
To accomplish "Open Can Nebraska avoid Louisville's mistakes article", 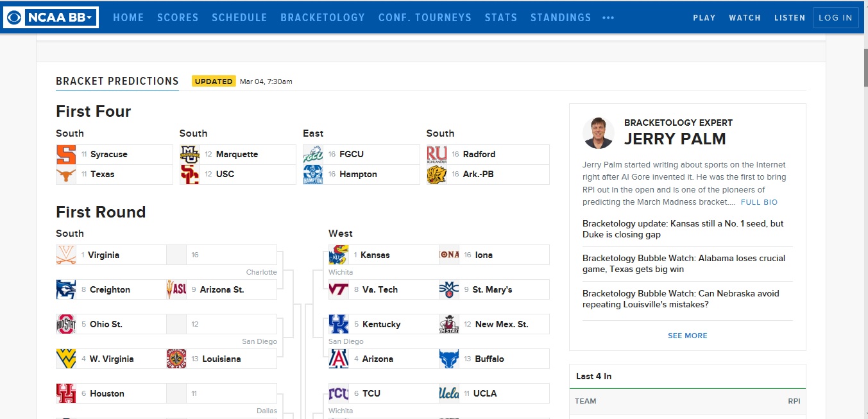I will (681, 299).
